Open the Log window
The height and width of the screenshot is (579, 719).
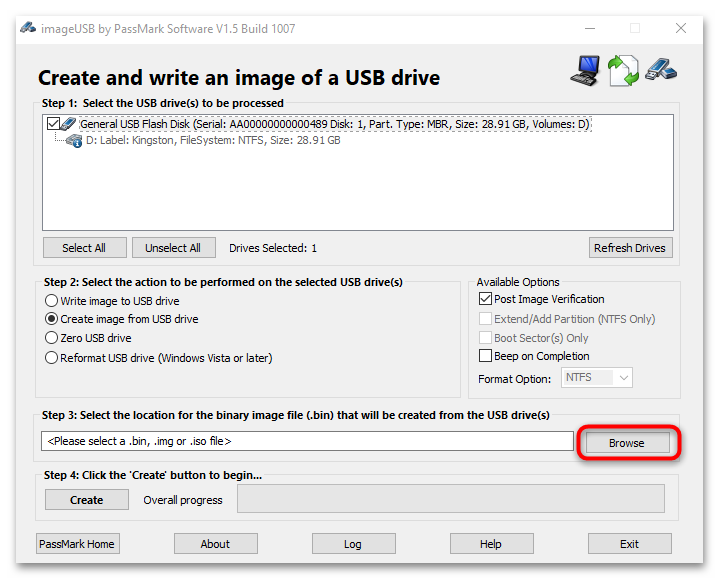tap(354, 544)
